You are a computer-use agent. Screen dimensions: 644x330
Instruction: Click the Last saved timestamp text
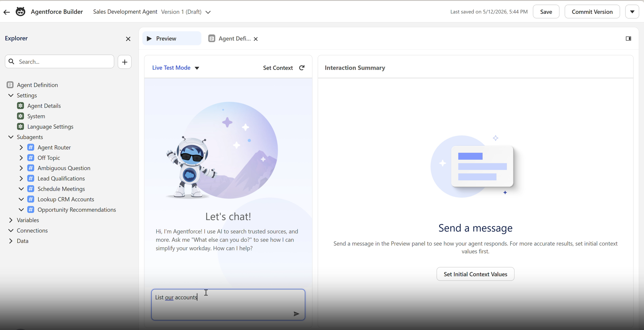pyautogui.click(x=489, y=12)
